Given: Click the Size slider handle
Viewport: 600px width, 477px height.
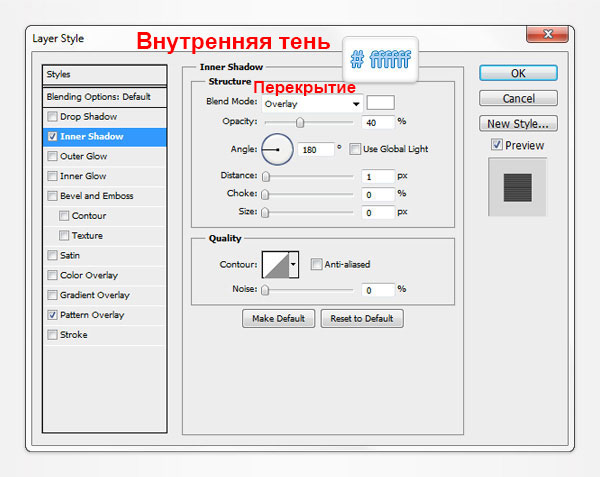Looking at the screenshot, I should click(x=265, y=212).
